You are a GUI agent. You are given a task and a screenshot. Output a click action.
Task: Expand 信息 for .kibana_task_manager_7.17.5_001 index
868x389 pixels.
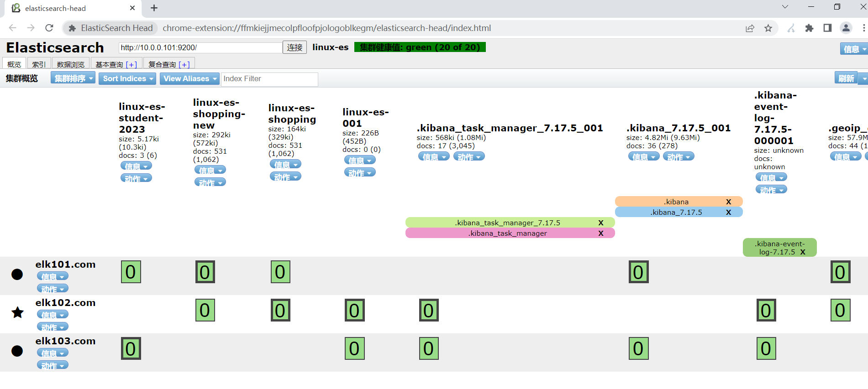434,156
